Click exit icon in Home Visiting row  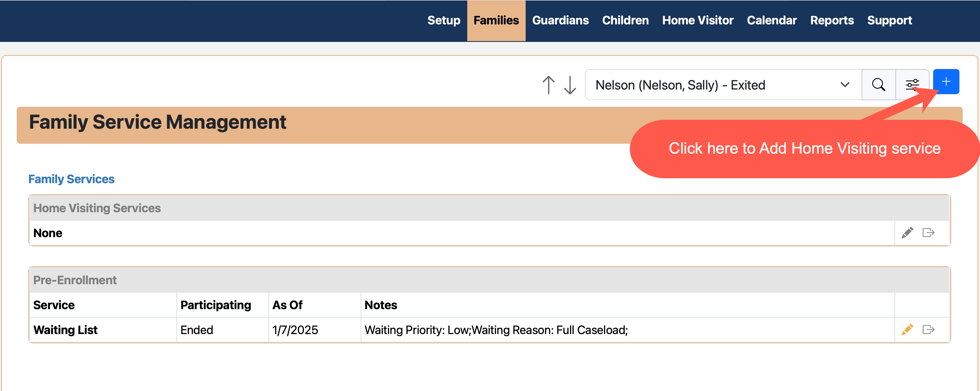[928, 232]
